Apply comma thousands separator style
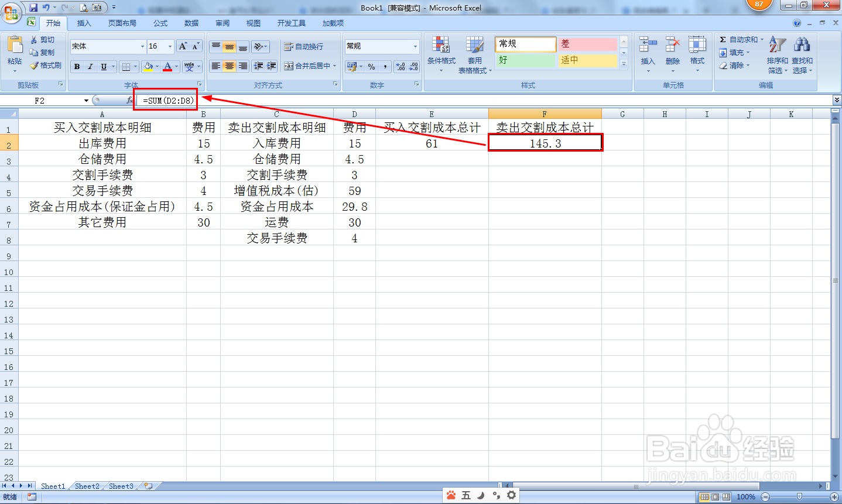842x504 pixels. tap(385, 67)
